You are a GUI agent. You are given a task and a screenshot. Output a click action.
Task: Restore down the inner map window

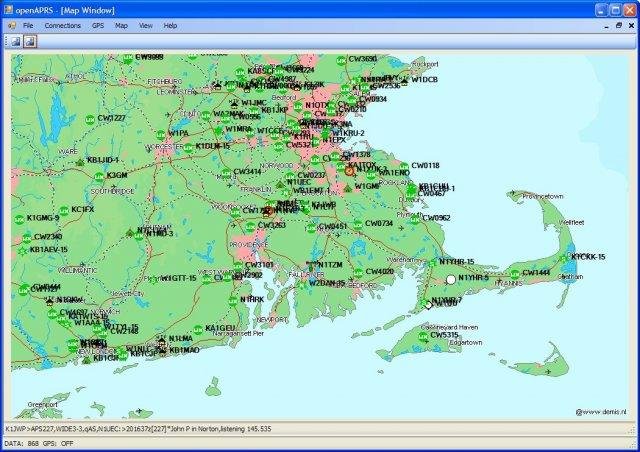click(x=619, y=25)
